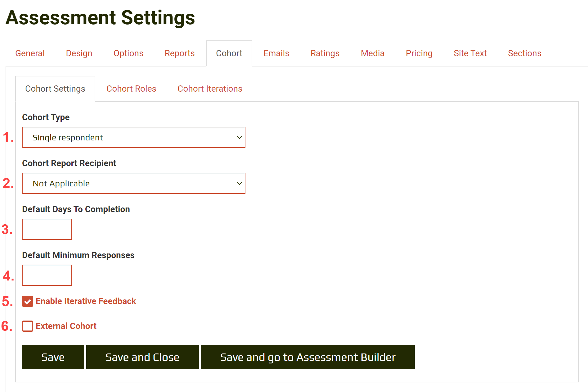Switch to the Emails tab
The width and height of the screenshot is (588, 392).
(x=276, y=53)
